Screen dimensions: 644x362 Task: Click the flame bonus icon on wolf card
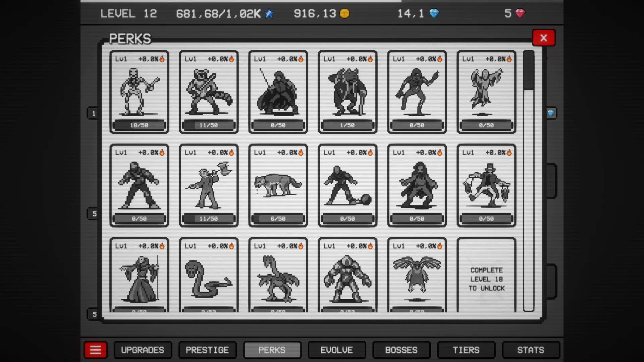click(301, 153)
